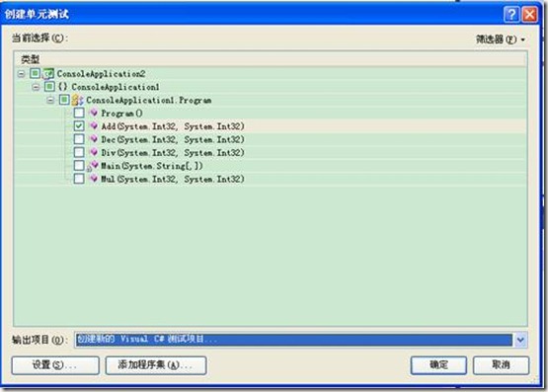Click the Main method icon
Image resolution: width=548 pixels, height=392 pixels.
[x=93, y=166]
